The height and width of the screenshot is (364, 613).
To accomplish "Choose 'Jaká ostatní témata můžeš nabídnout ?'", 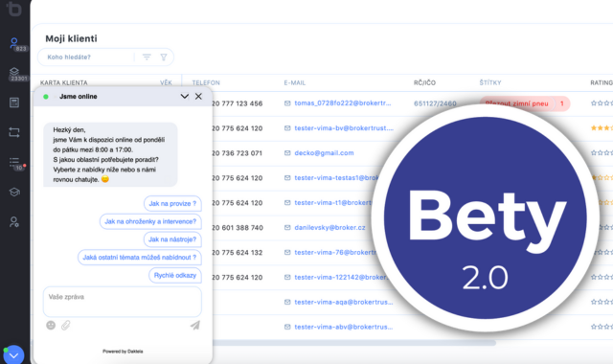I will 140,258.
